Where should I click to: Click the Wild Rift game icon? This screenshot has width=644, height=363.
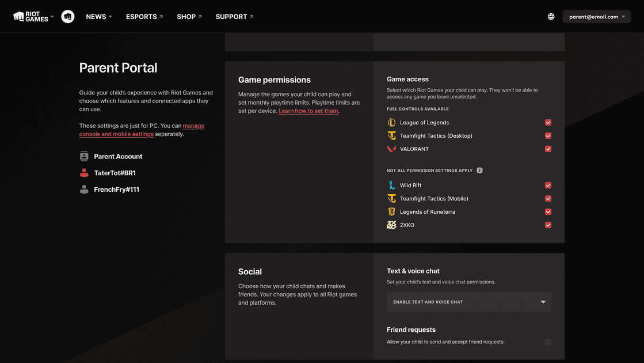tap(391, 185)
